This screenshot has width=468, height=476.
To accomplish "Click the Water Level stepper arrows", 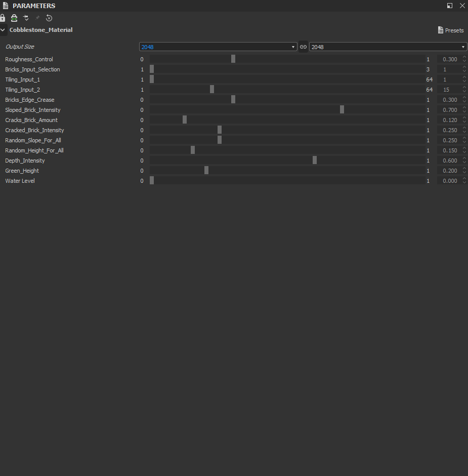I will (464, 180).
